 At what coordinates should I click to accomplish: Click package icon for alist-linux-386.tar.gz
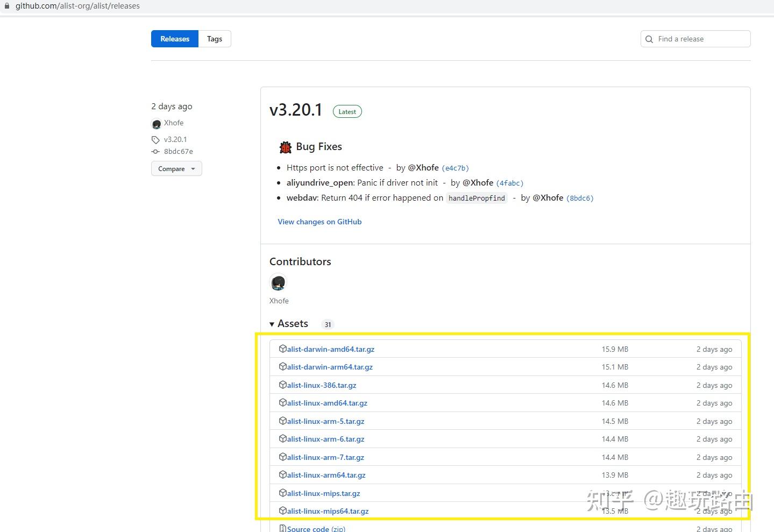click(x=283, y=385)
